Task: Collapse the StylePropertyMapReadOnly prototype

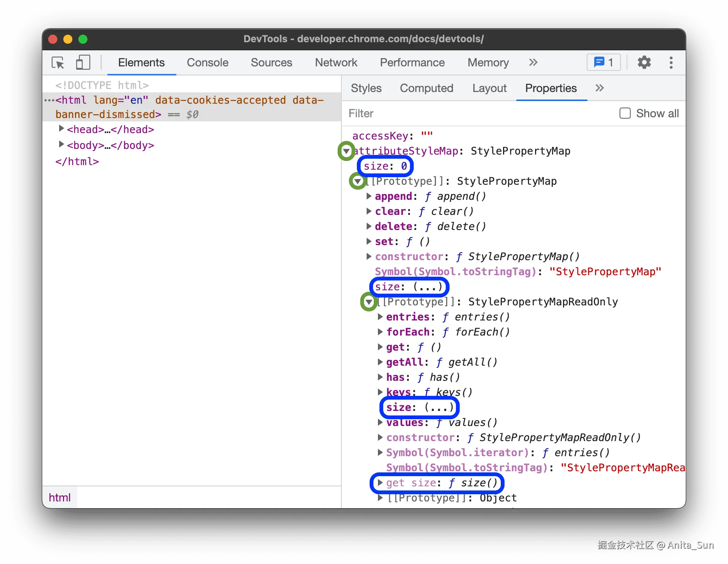Action: 369,302
